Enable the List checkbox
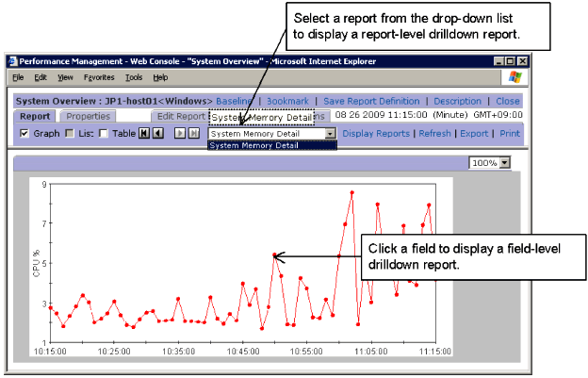The image size is (588, 378). pyautogui.click(x=70, y=134)
